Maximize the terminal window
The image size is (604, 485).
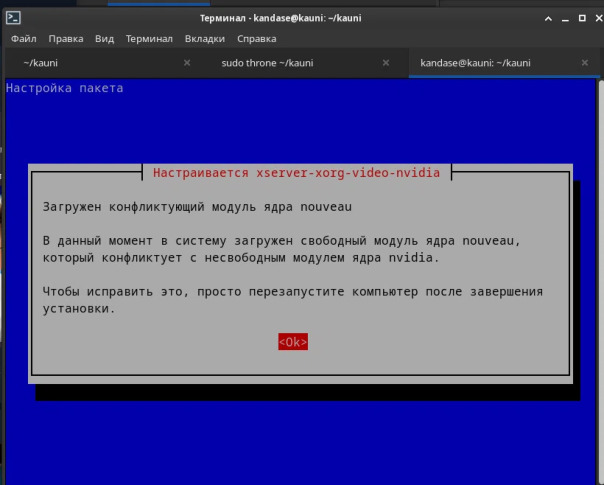click(582, 18)
